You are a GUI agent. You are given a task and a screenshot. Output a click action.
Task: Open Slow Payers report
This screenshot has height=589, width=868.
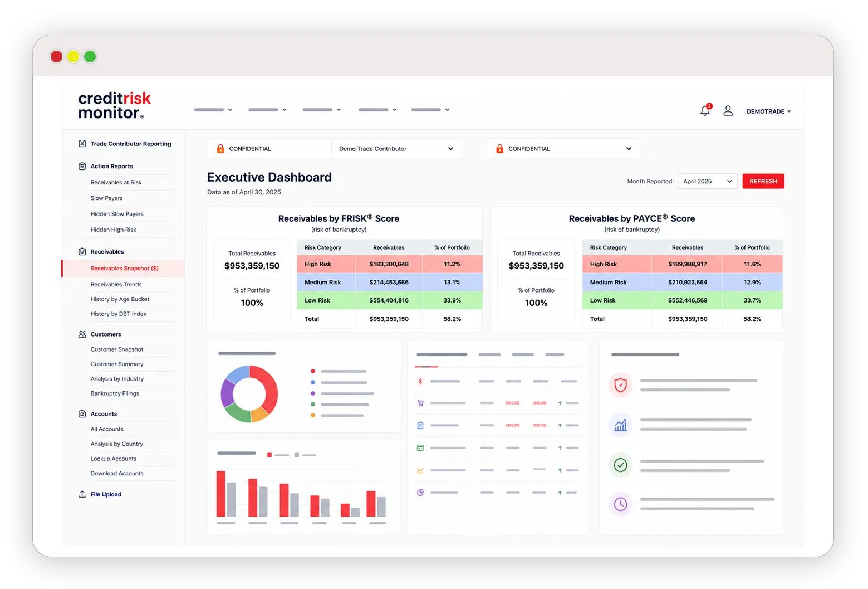(106, 198)
